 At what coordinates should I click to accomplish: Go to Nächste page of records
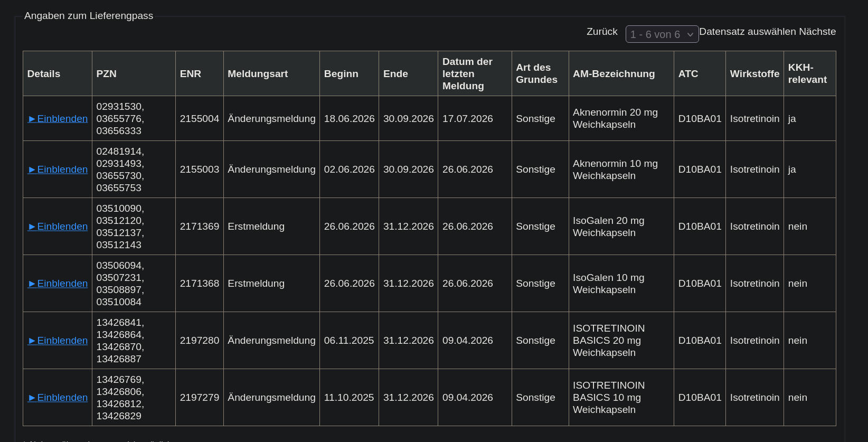tap(817, 32)
